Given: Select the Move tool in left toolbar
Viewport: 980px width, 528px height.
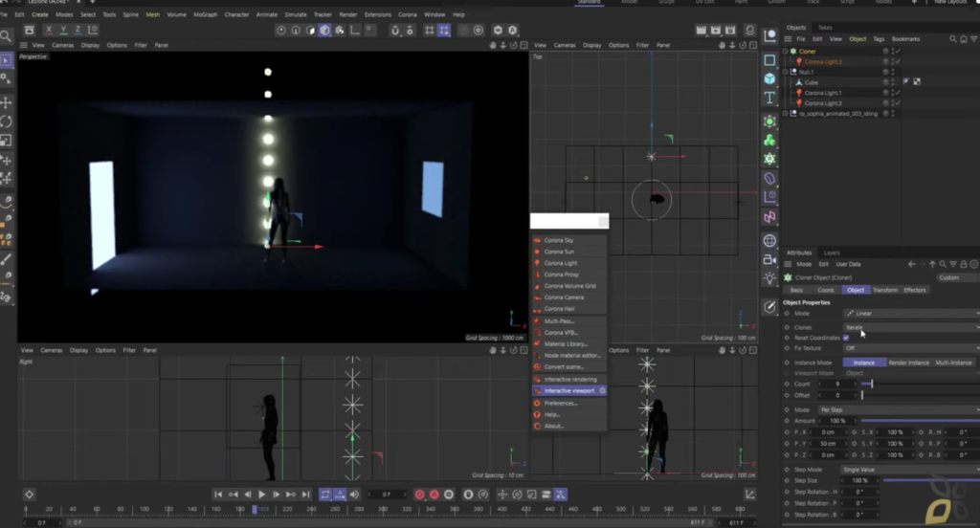Looking at the screenshot, I should point(7,102).
